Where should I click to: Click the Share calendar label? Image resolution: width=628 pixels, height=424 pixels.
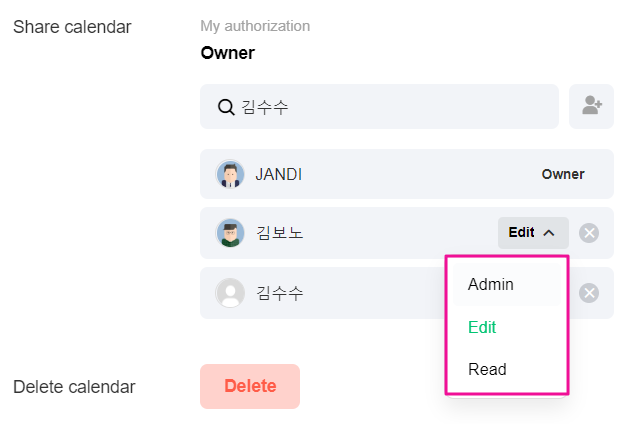tap(72, 27)
